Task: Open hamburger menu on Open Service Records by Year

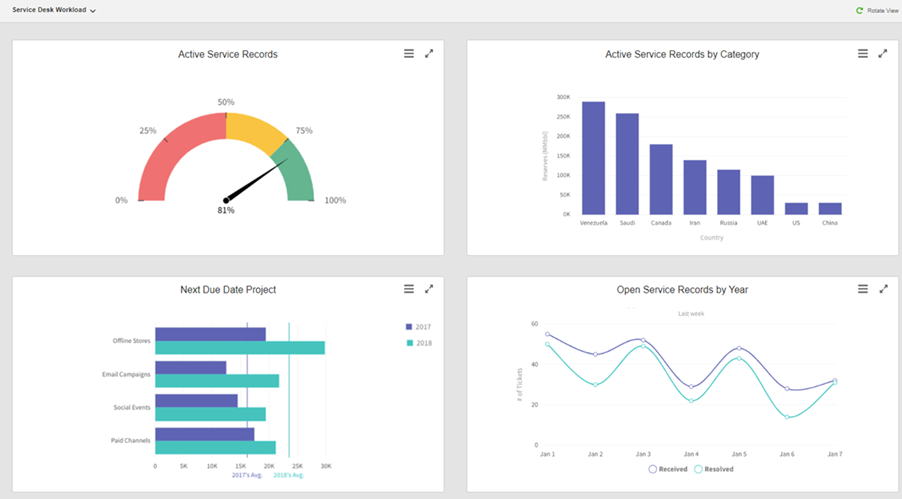Action: pyautogui.click(x=863, y=289)
